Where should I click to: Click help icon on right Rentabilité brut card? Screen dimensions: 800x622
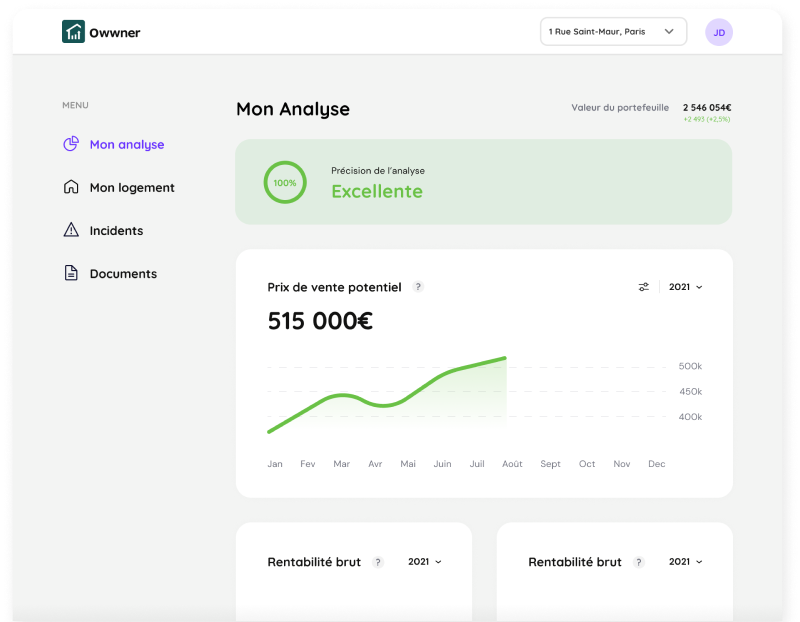(638, 562)
